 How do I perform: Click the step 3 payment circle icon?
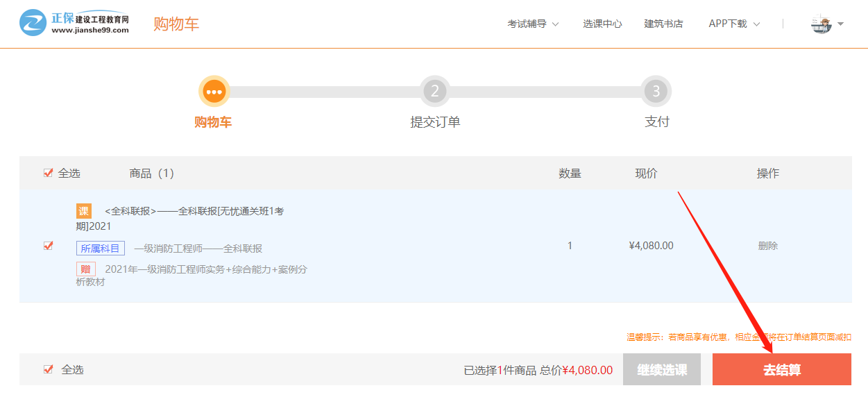pyautogui.click(x=656, y=91)
